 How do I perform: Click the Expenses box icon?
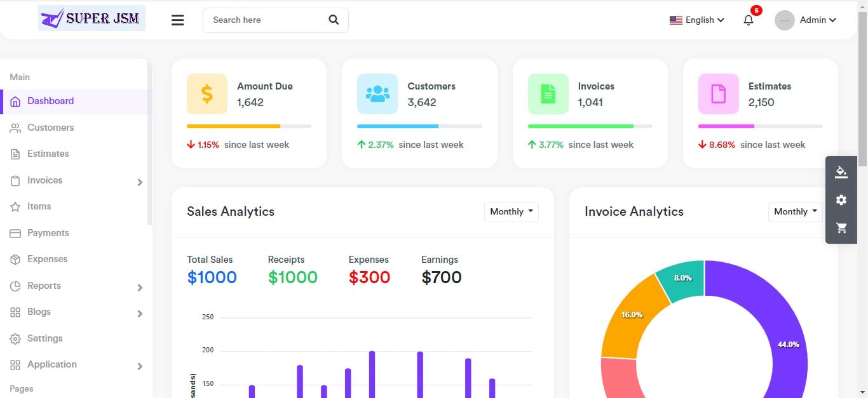(15, 260)
